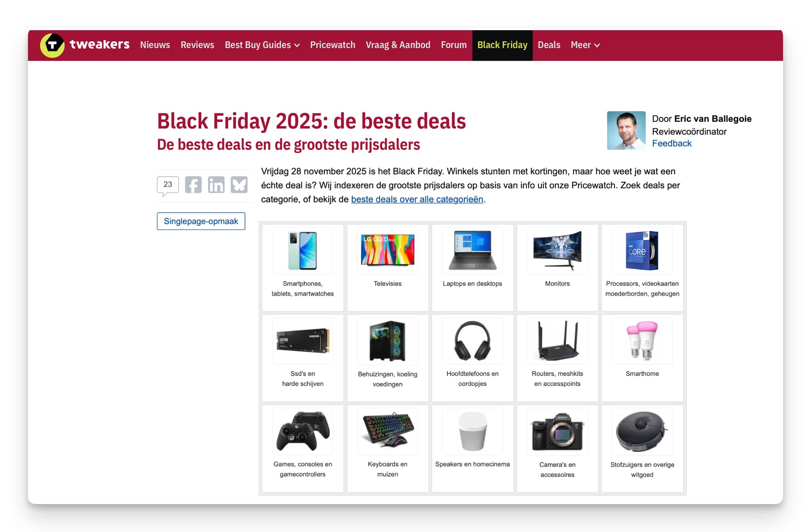Click Eric van Ballegoie's profile photo
Screen dimensions: 811x532
(x=626, y=130)
